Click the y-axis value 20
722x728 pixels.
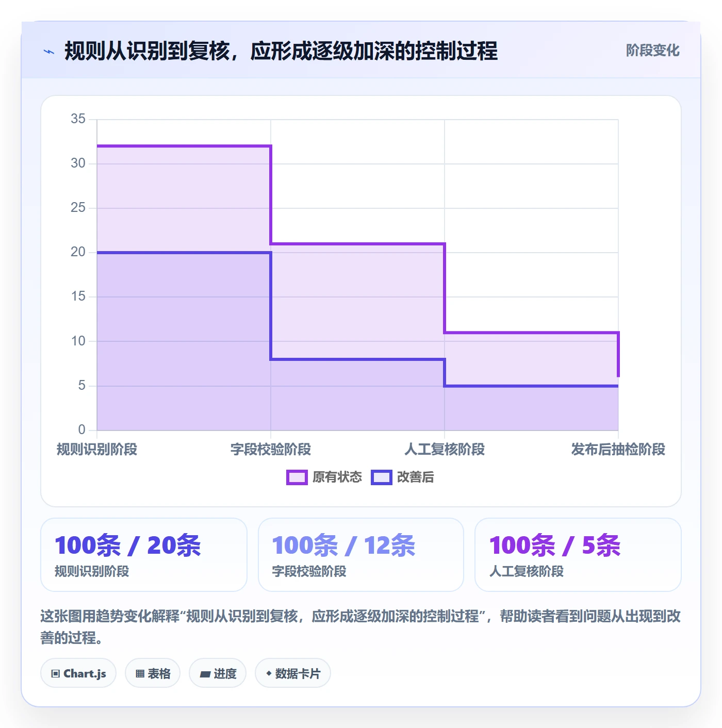pos(78,252)
